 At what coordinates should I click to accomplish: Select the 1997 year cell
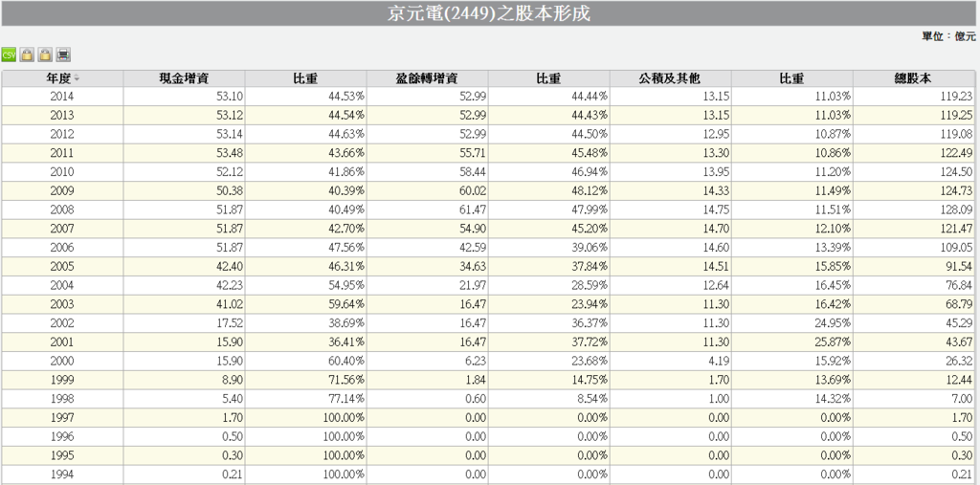pyautogui.click(x=62, y=417)
